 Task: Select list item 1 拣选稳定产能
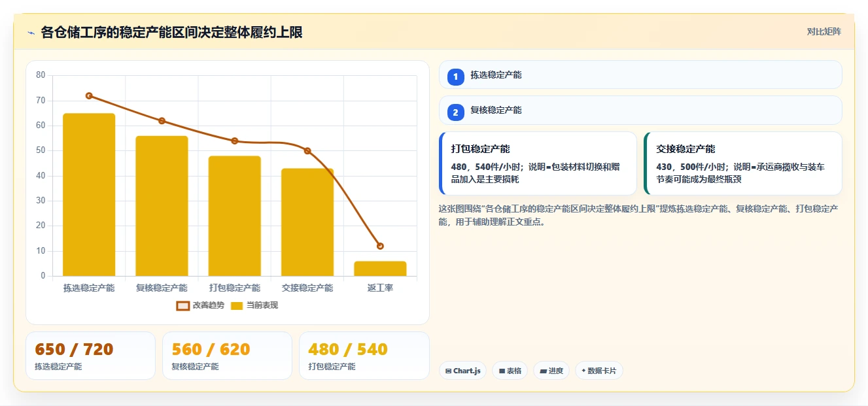tap(640, 75)
